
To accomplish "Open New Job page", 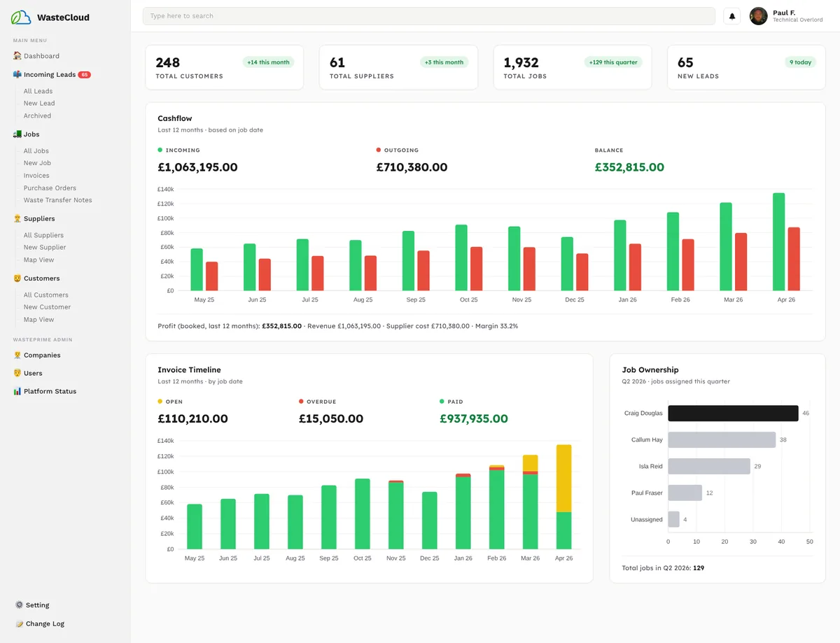I will pyautogui.click(x=37, y=163).
